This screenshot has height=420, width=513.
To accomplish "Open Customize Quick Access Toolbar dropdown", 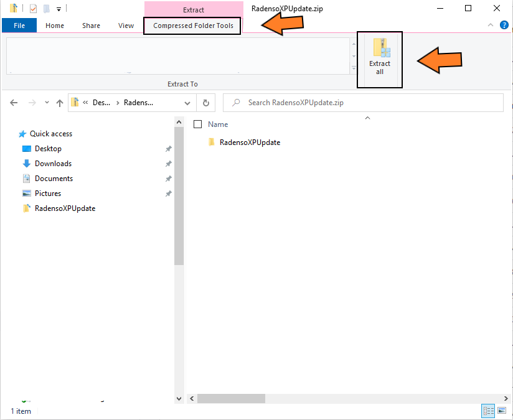I will pyautogui.click(x=59, y=9).
